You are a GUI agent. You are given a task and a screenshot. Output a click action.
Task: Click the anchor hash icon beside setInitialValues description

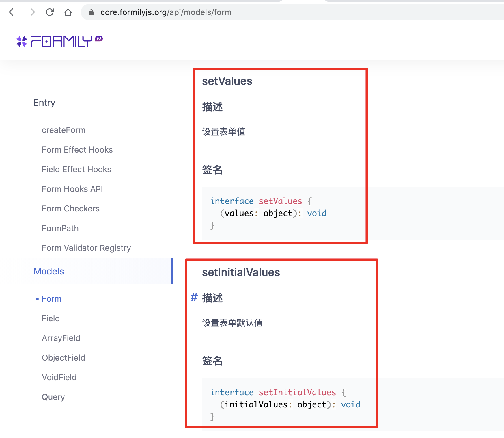194,298
